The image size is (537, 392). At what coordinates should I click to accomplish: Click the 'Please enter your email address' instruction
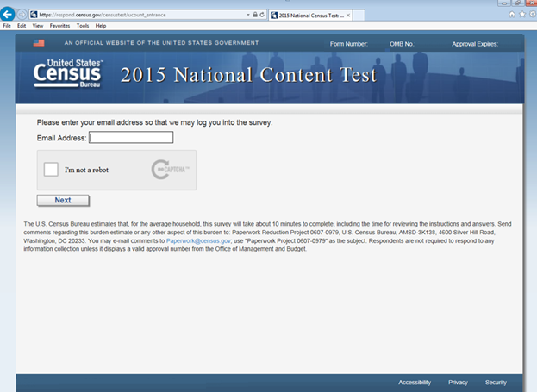[155, 122]
